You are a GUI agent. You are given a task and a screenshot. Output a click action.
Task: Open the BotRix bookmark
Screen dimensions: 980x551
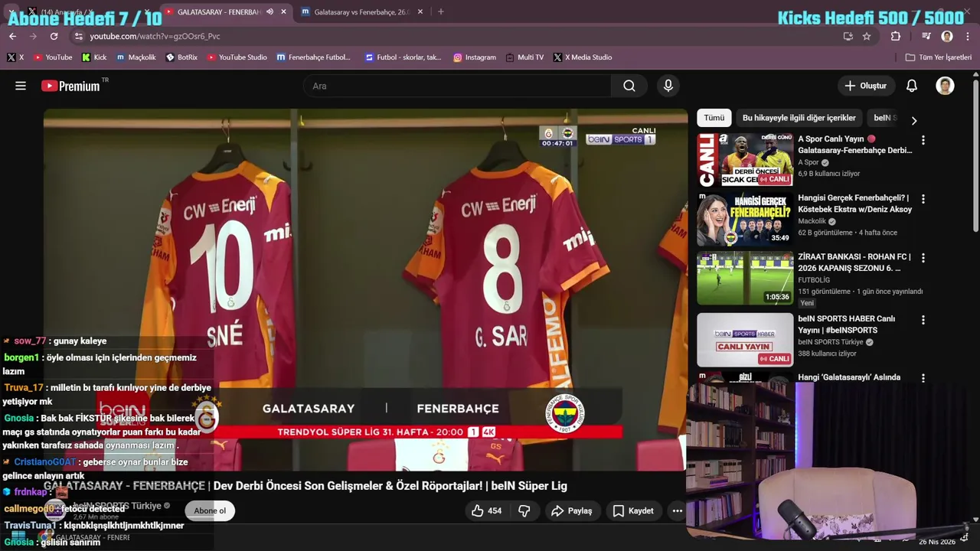tap(181, 57)
